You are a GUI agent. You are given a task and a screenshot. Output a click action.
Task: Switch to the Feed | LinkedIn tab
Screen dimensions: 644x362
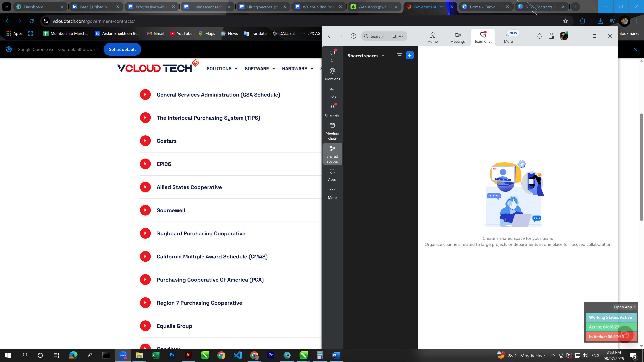tap(96, 7)
